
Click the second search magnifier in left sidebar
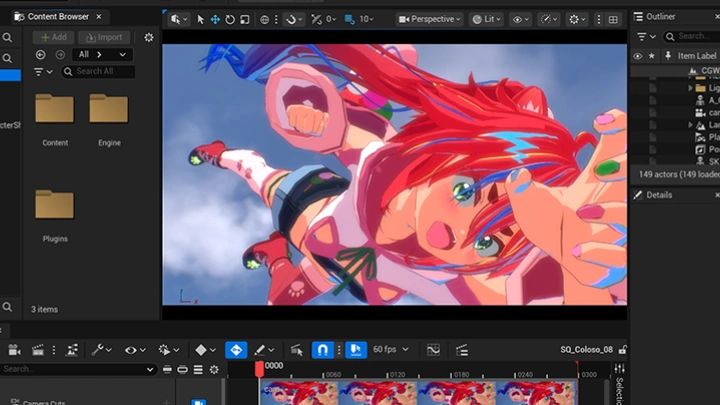point(7,58)
